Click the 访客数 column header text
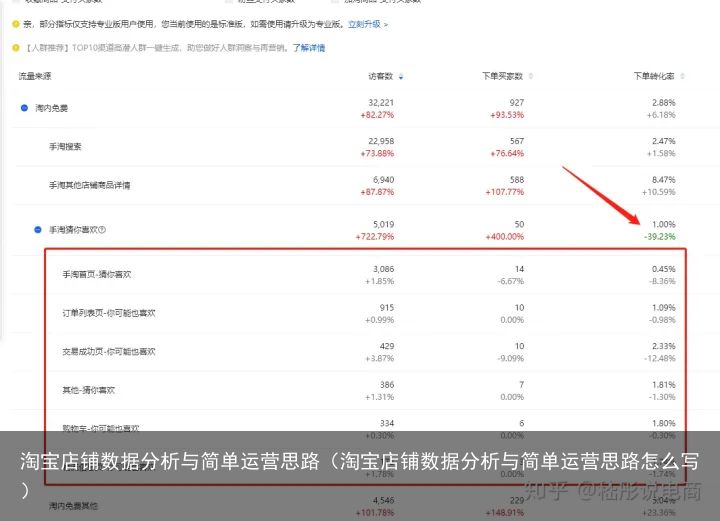The image size is (720, 521). pos(381,76)
